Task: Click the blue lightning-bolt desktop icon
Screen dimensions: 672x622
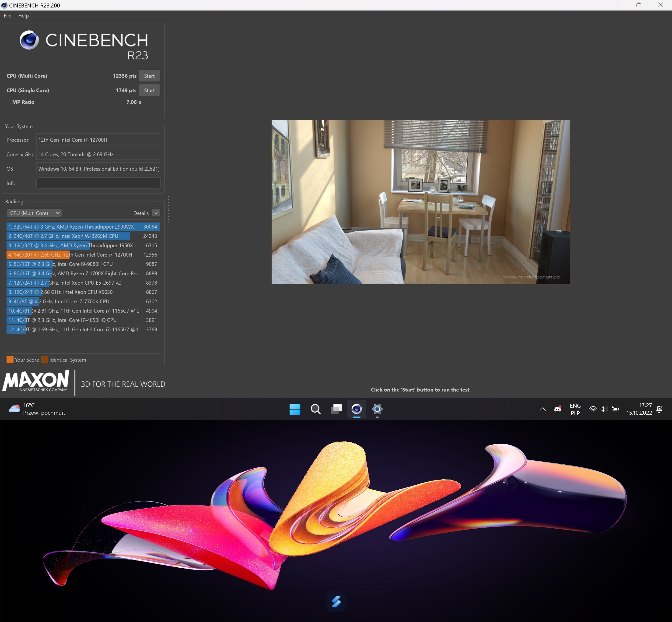Action: tap(336, 601)
